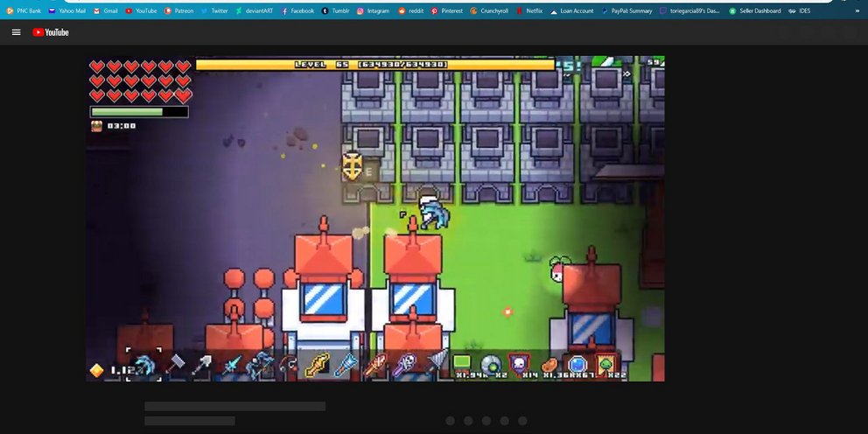
Task: Open the Loan Account bookmark
Action: point(571,10)
